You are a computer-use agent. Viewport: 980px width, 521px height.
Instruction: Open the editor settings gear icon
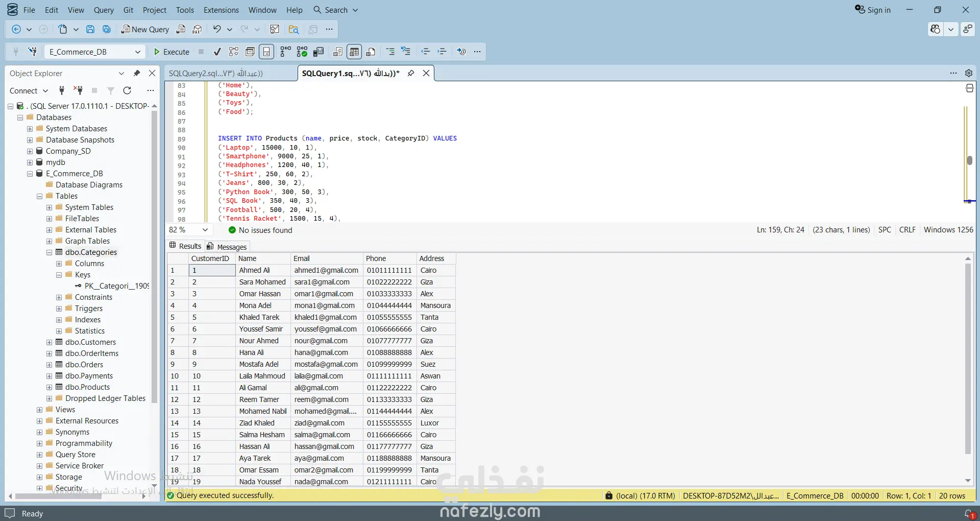(969, 73)
